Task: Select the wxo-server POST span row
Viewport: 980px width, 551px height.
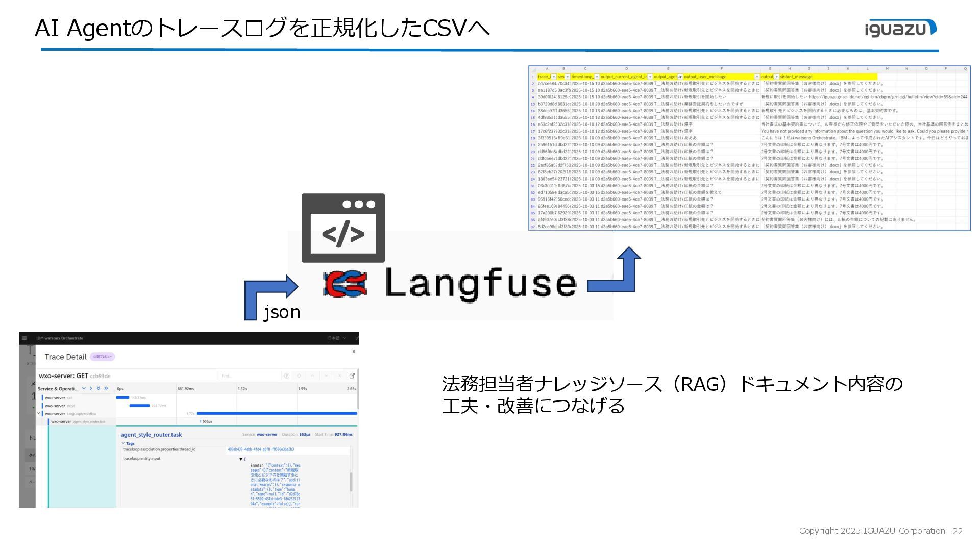Action: (76, 406)
